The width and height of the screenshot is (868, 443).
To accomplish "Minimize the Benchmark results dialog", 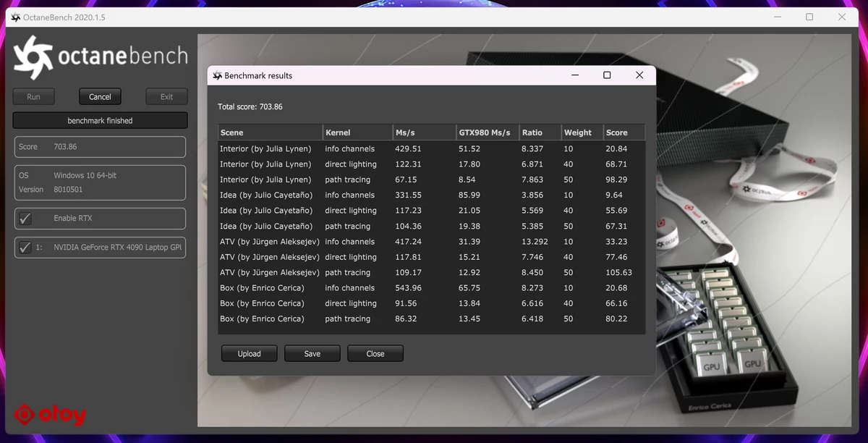I will pyautogui.click(x=574, y=75).
